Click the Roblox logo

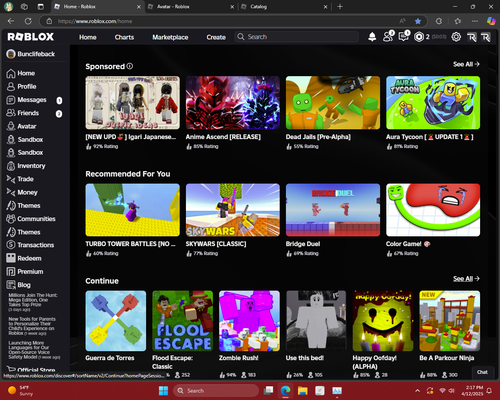(31, 37)
